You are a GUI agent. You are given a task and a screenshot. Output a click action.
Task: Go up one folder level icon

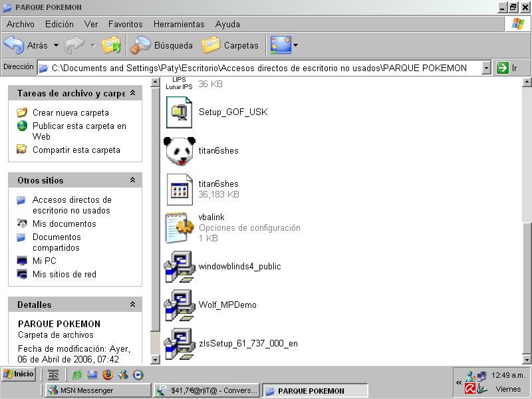pos(111,45)
